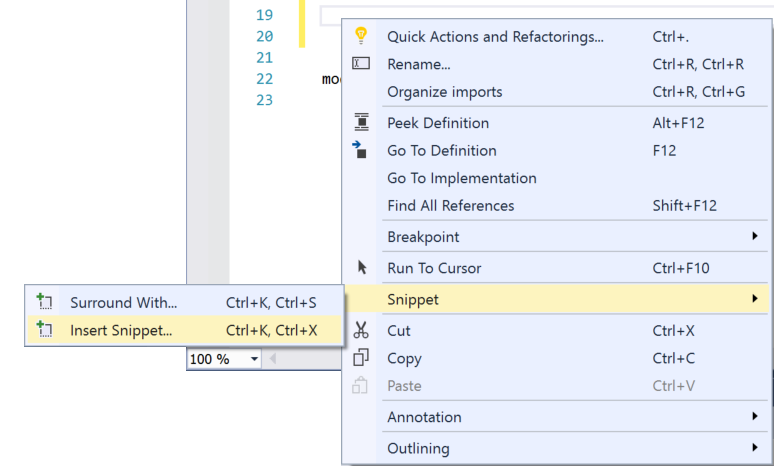Screen dimensions: 774x466
Task: Click the Surround With snippet icon
Action: 44,302
